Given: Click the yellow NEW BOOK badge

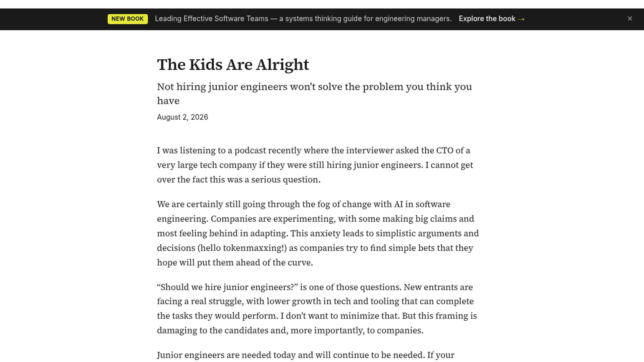Looking at the screenshot, I should tap(127, 19).
